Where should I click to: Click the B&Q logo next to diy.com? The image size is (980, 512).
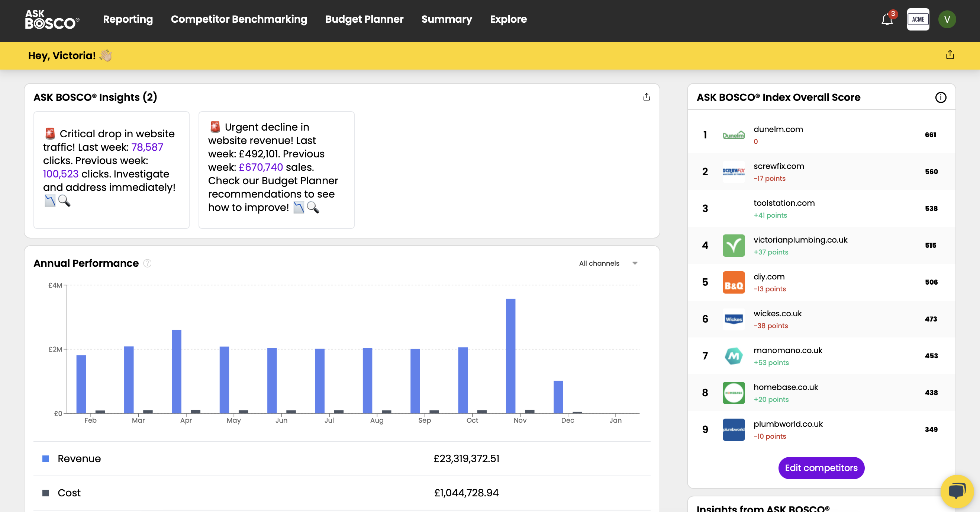point(734,282)
